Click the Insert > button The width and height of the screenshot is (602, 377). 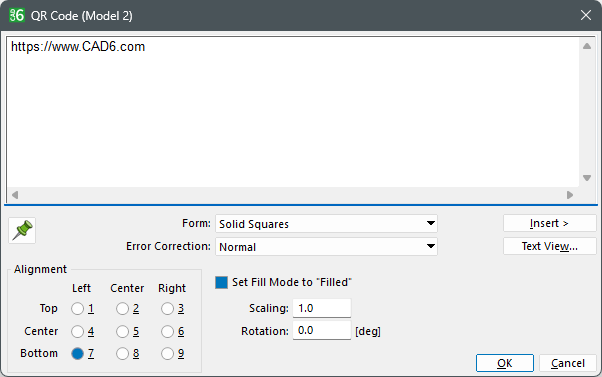(550, 223)
